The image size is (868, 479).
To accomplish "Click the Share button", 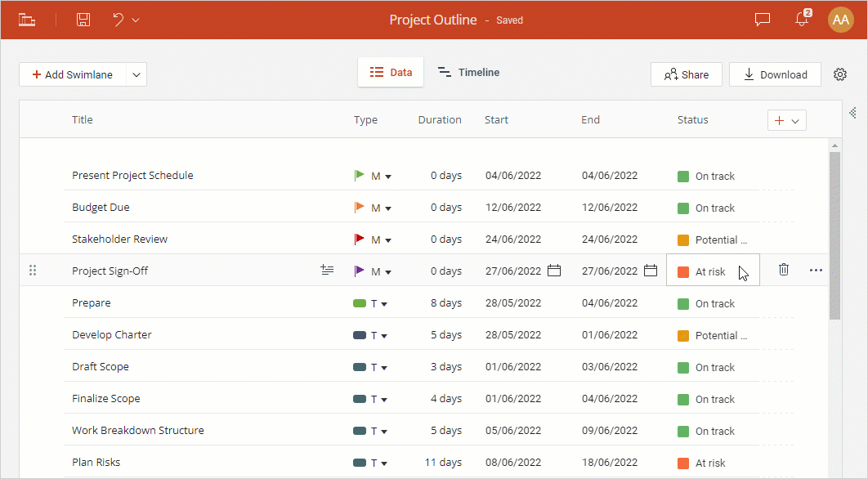I will [x=686, y=74].
